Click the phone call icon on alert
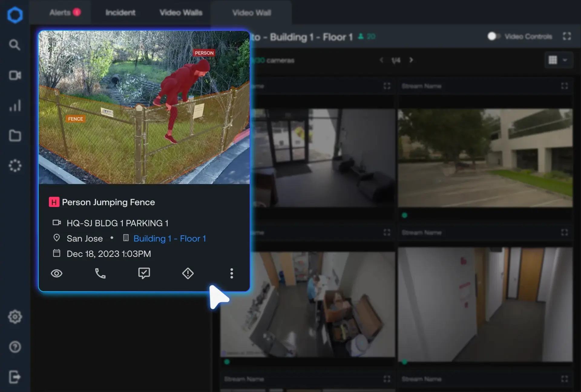 point(100,273)
